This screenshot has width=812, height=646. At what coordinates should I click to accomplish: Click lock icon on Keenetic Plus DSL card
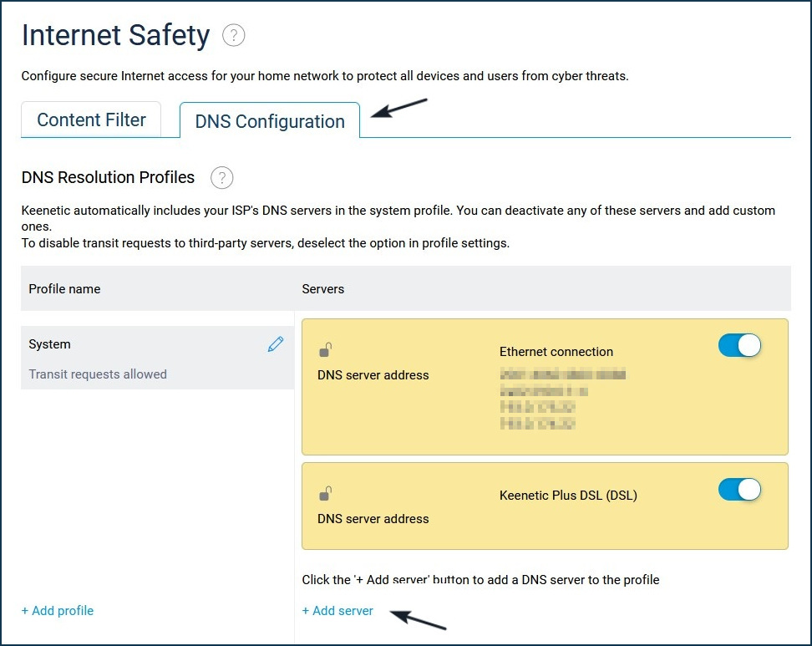(325, 494)
